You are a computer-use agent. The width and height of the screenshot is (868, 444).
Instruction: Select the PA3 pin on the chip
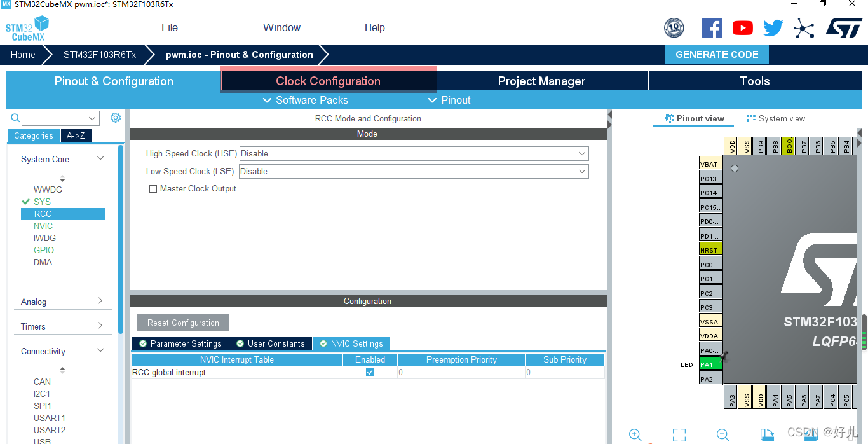731,397
